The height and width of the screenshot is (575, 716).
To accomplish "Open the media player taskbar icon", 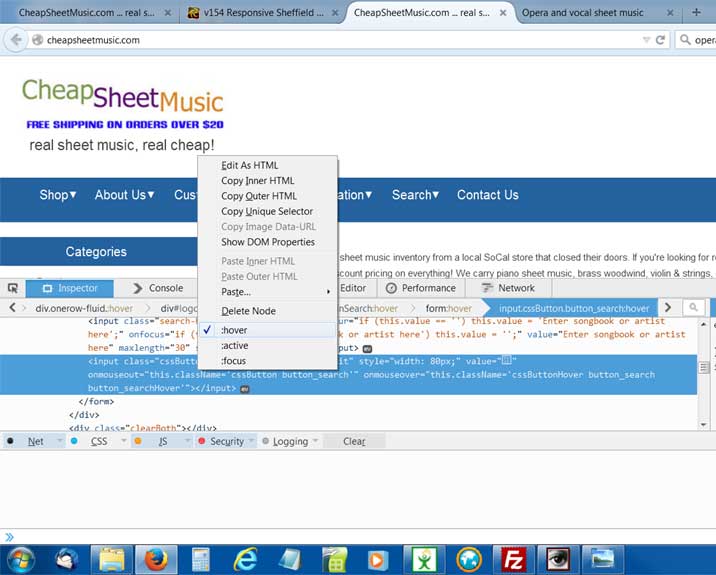I will coord(379,560).
